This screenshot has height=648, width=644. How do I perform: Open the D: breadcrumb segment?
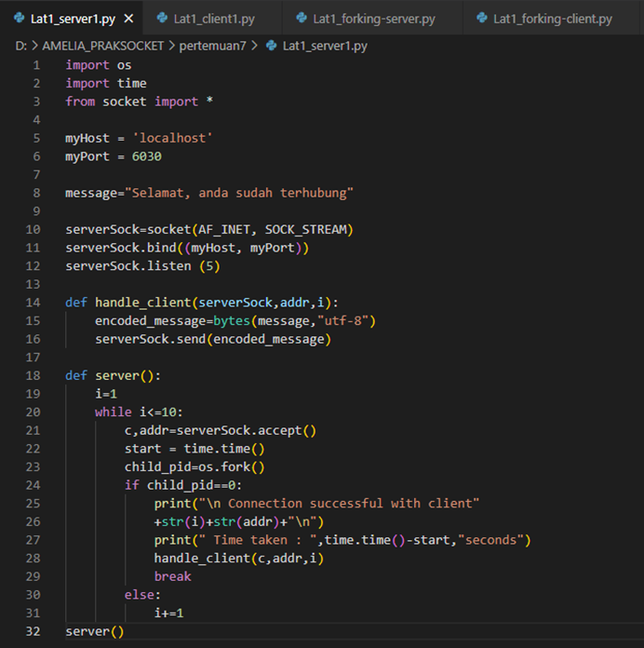(20, 46)
